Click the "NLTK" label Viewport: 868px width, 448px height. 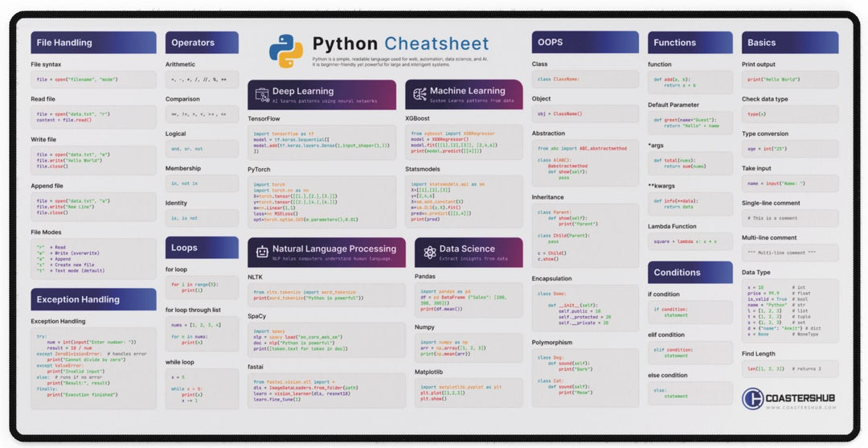click(256, 277)
